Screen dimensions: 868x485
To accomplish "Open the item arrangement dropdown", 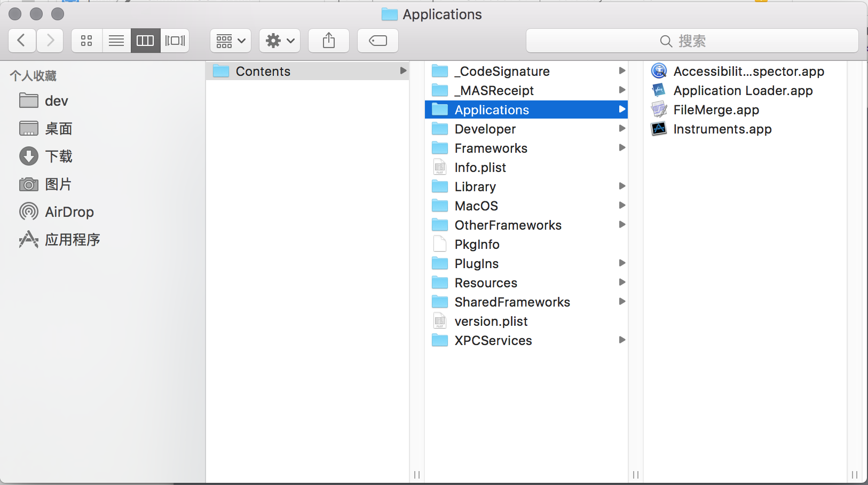I will point(231,41).
